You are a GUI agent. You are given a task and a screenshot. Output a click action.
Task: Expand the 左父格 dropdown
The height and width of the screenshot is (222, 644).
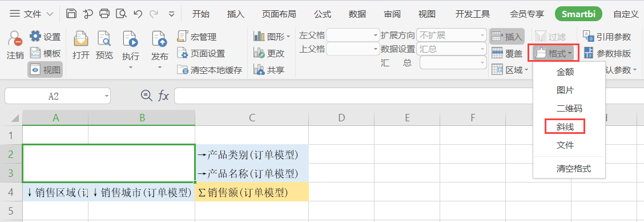[x=376, y=36]
